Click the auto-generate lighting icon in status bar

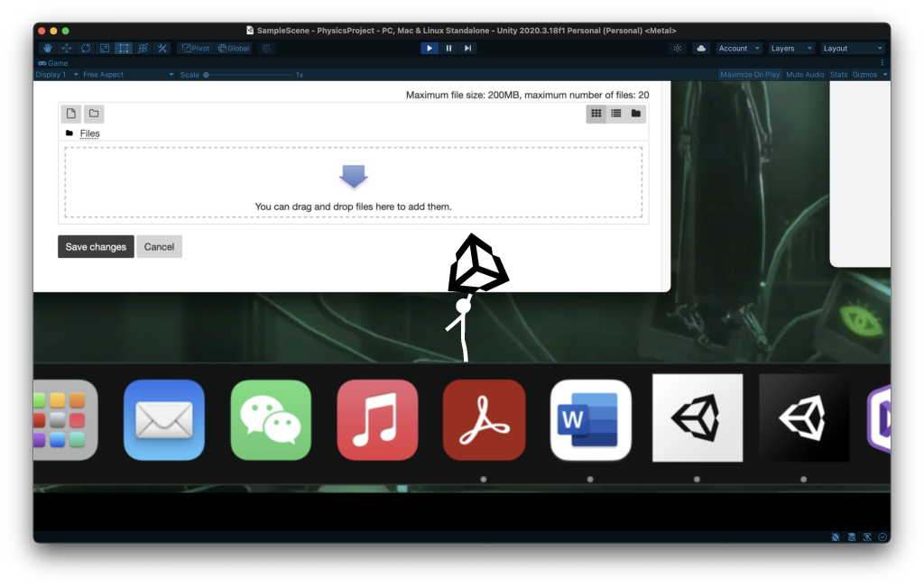(867, 537)
